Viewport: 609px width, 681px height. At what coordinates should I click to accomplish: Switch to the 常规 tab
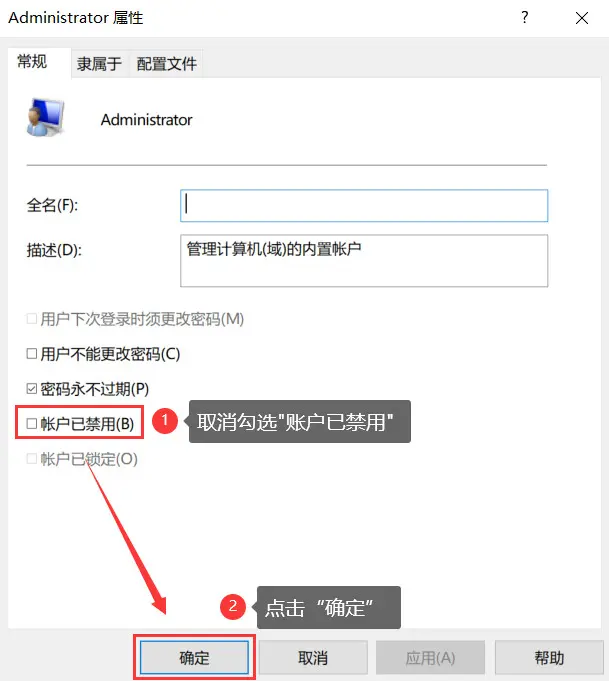(32, 62)
